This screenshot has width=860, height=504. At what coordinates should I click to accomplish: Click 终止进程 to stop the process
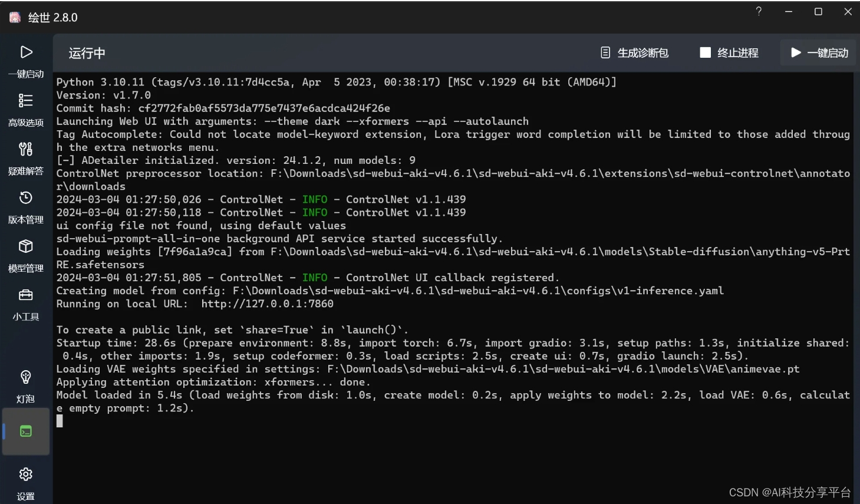tap(729, 53)
